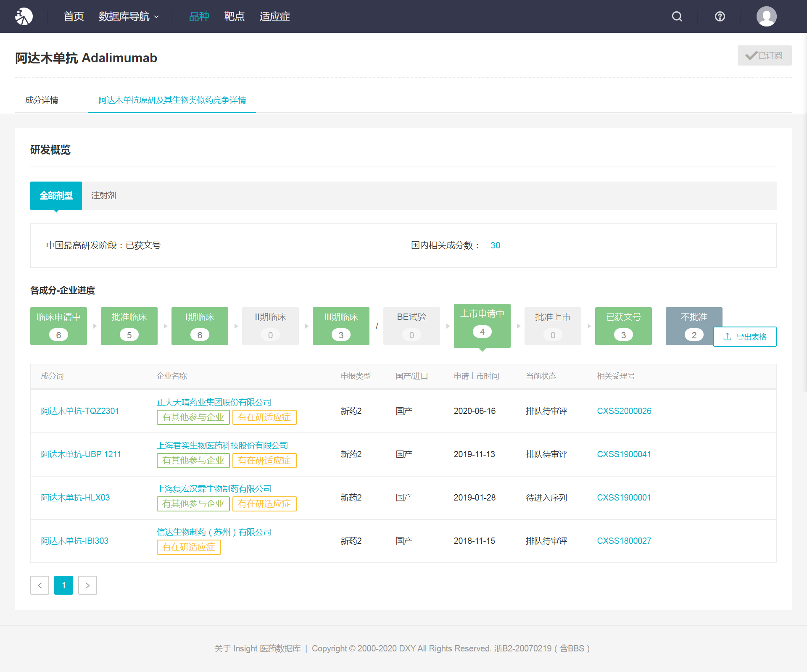
Task: Select page 1 in pagination
Action: 63,585
